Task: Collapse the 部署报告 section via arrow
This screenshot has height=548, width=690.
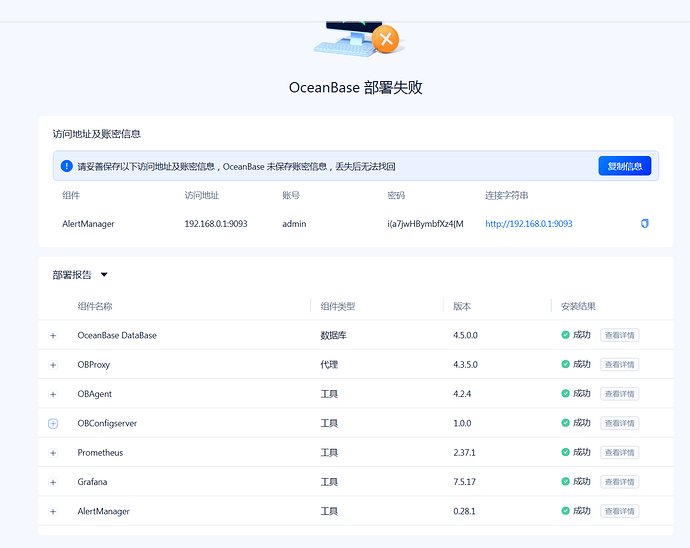Action: point(104,275)
